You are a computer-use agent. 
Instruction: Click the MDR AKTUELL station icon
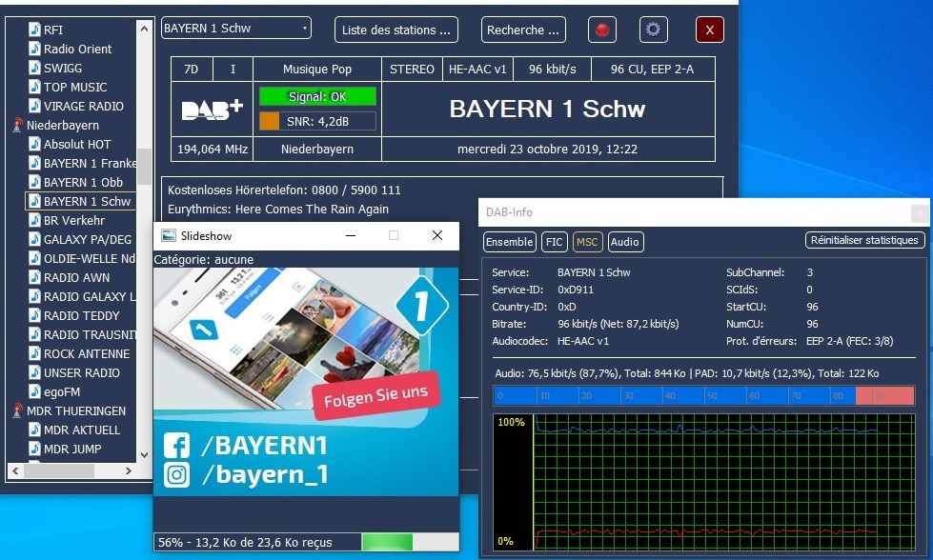pos(34,430)
